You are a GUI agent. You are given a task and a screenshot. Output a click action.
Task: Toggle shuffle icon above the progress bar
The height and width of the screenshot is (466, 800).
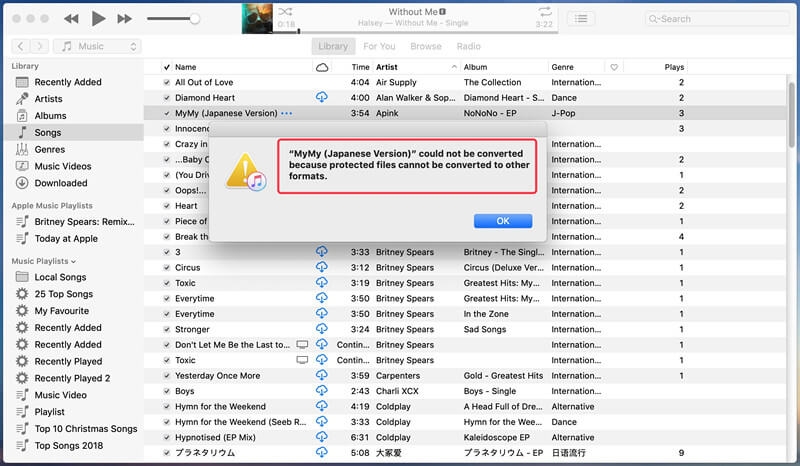286,9
